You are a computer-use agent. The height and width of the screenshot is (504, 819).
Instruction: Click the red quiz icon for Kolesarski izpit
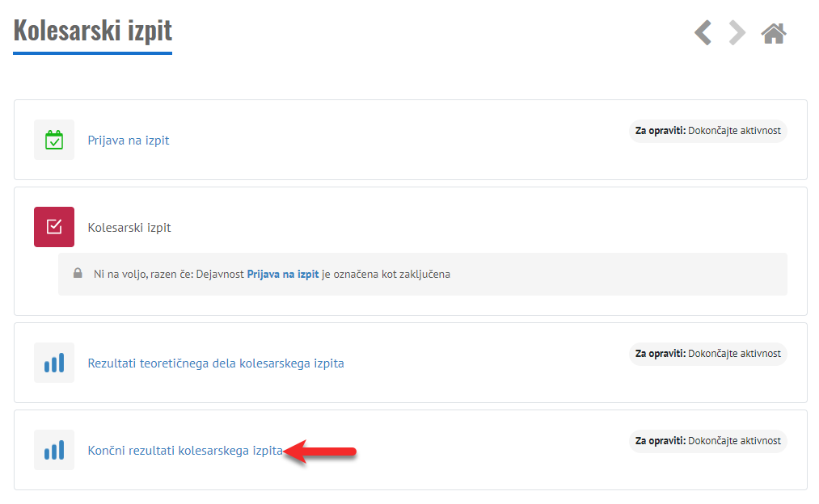54,227
